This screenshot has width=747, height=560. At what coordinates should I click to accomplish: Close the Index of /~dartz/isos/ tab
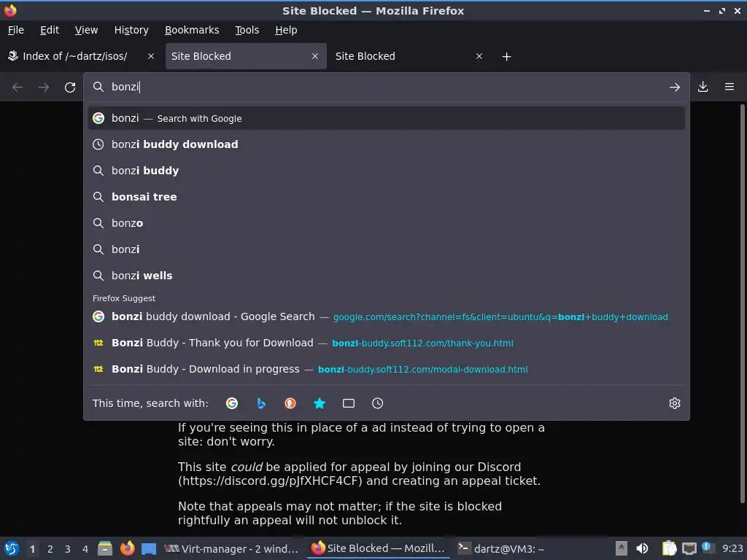(151, 56)
